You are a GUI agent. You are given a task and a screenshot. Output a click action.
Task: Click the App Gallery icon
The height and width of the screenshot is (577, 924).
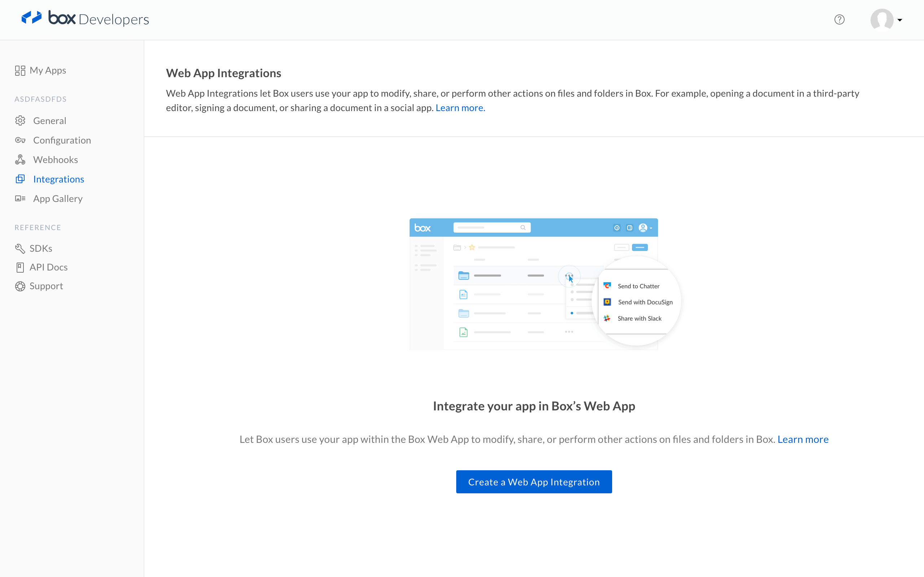(20, 198)
